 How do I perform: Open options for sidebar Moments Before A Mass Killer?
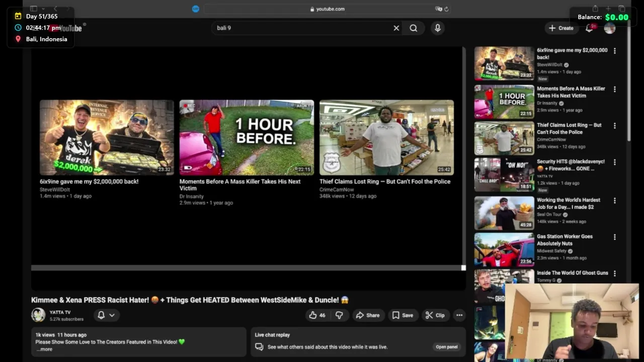pos(614,89)
